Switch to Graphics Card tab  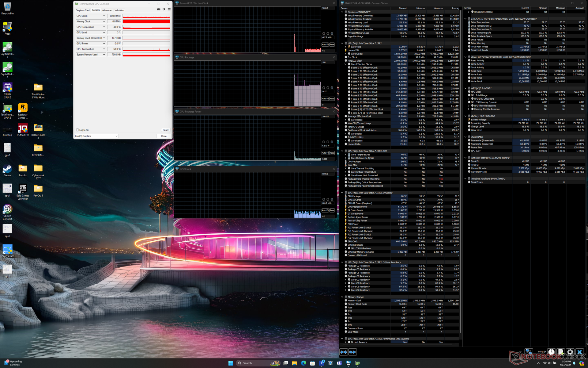[83, 10]
